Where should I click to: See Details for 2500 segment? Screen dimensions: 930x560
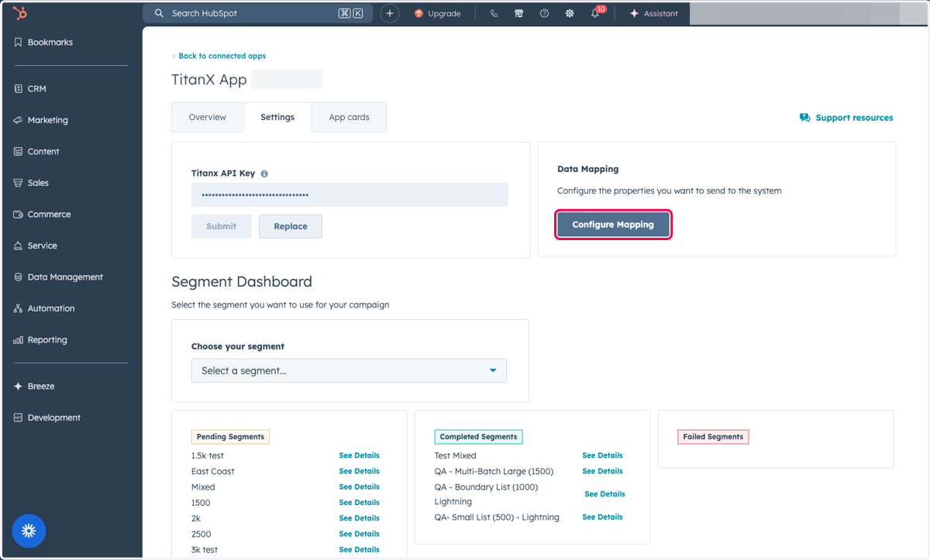point(359,534)
